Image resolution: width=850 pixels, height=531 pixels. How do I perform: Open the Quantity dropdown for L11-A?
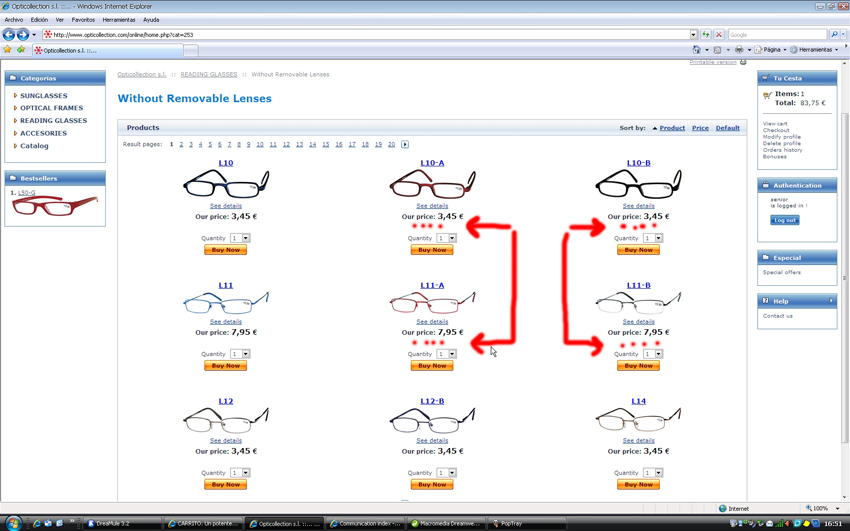point(452,354)
